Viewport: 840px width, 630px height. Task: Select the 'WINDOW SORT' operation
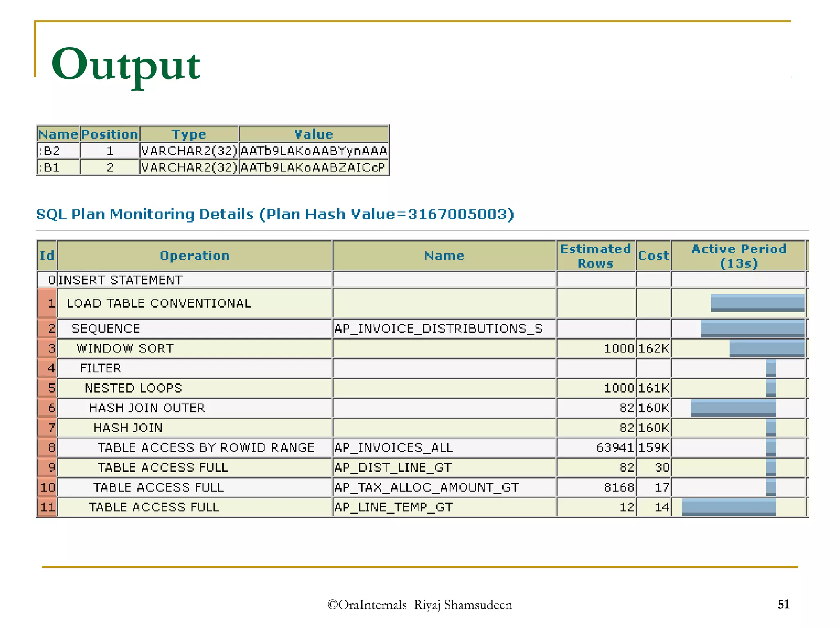coord(194,348)
